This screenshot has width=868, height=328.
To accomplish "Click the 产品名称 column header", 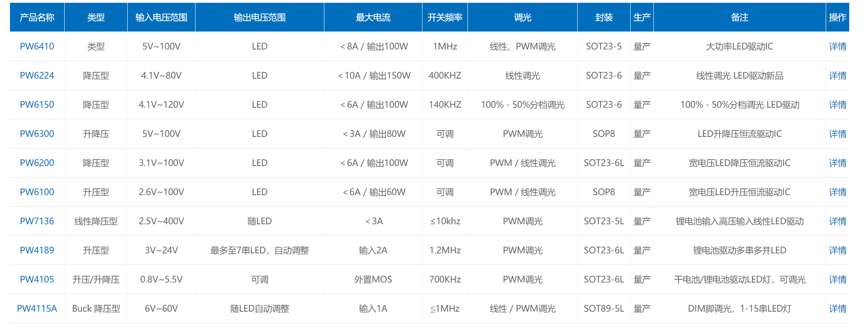I will [x=37, y=17].
